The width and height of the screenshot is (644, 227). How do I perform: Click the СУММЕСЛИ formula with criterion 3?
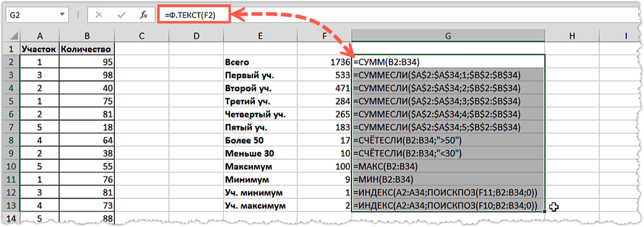[x=448, y=101]
